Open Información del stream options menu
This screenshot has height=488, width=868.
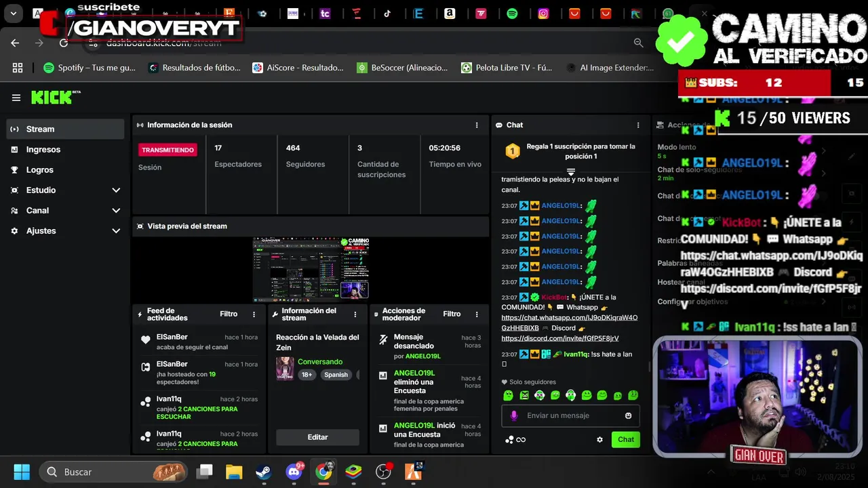pyautogui.click(x=355, y=314)
